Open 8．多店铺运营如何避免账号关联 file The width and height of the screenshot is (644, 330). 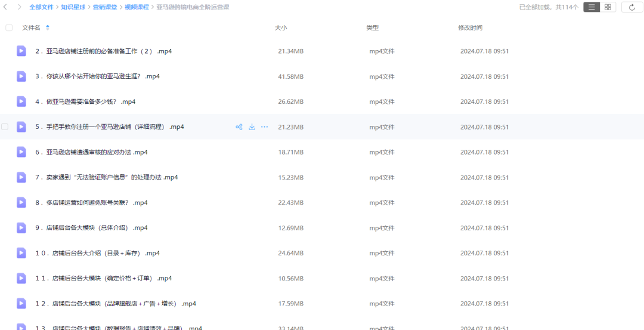point(92,203)
